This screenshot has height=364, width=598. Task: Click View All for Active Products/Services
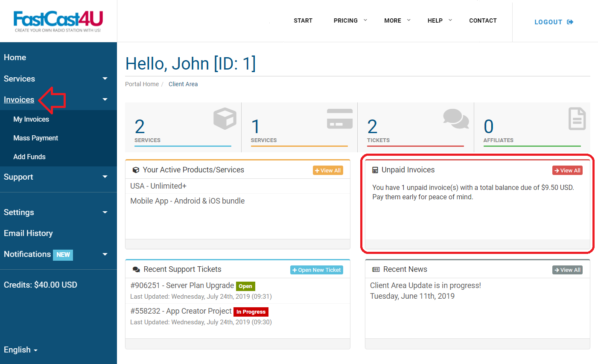point(328,170)
